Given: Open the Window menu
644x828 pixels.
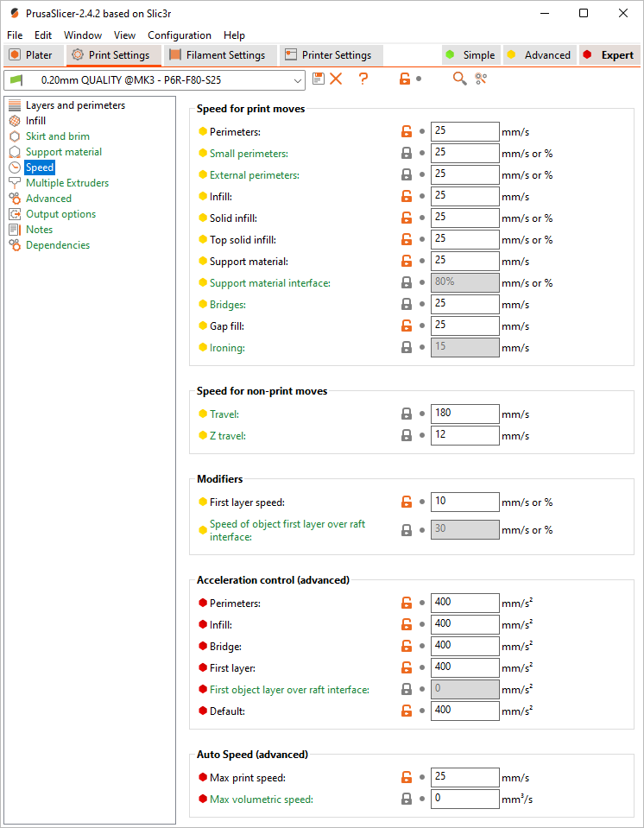Looking at the screenshot, I should 83,35.
